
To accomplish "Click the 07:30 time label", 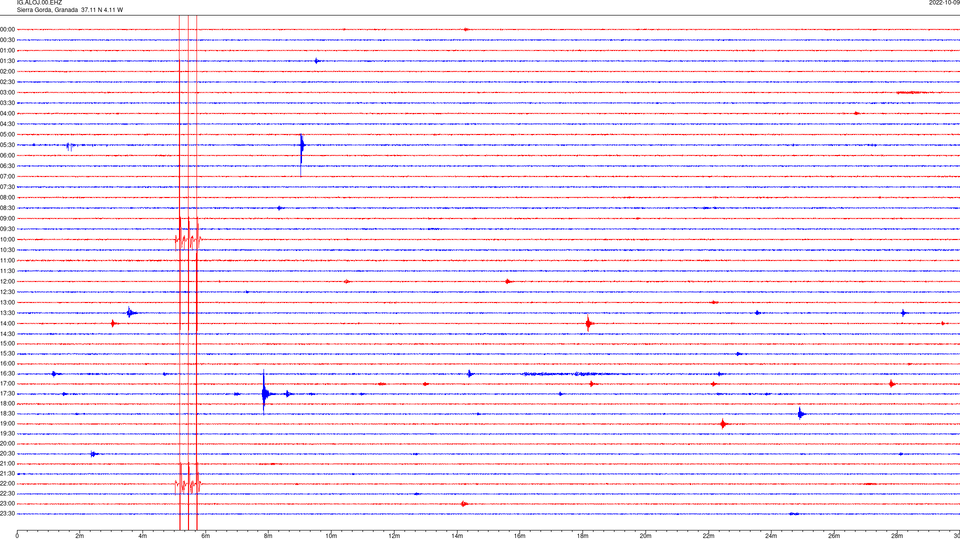I will click(8, 187).
